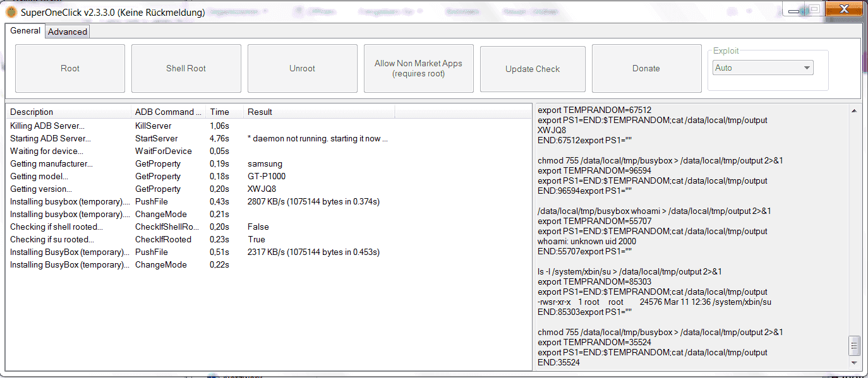This screenshot has height=378, width=868.
Task: Click the 'samsung' result cell
Action: [265, 163]
